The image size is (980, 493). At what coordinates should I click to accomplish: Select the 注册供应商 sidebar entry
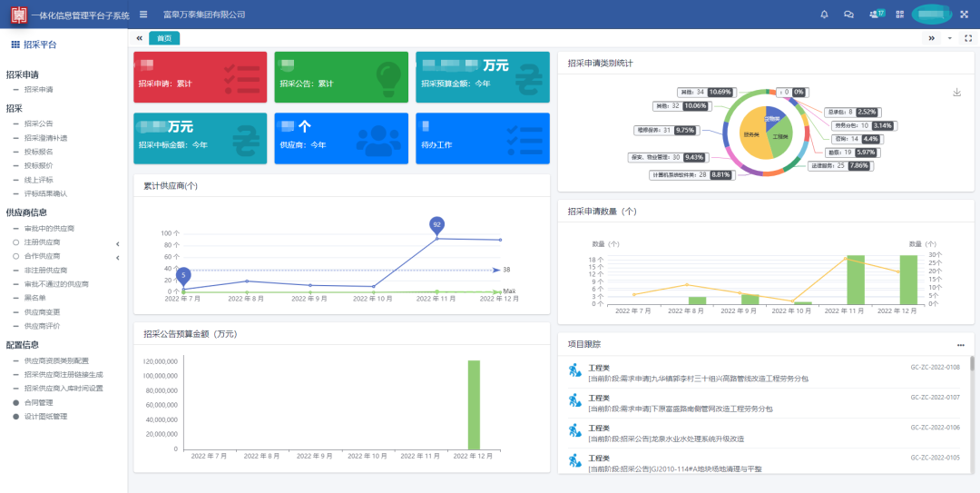click(43, 242)
